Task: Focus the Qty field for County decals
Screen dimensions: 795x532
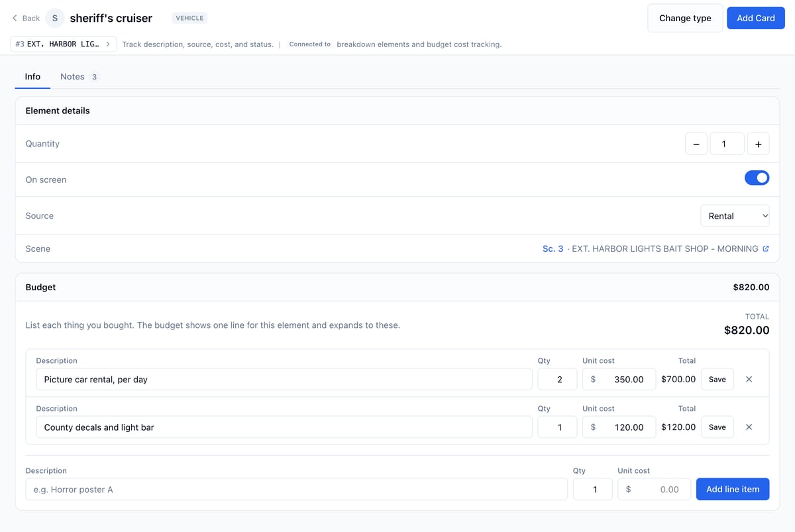Action: point(557,427)
